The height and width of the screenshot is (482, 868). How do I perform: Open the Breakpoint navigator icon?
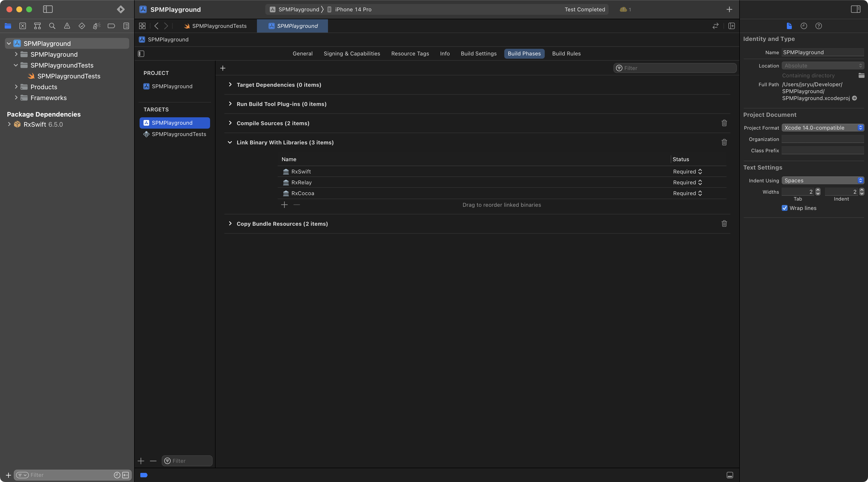[x=111, y=26]
